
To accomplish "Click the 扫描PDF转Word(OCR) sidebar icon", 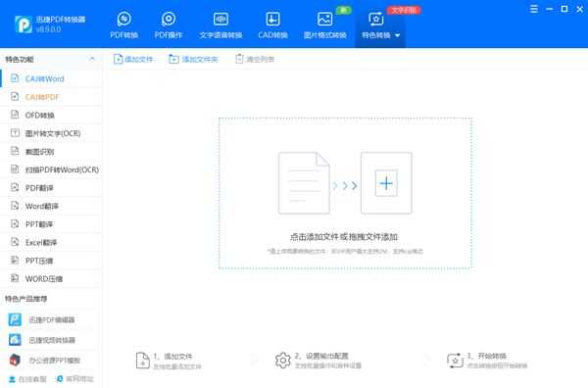I will pyautogui.click(x=15, y=170).
